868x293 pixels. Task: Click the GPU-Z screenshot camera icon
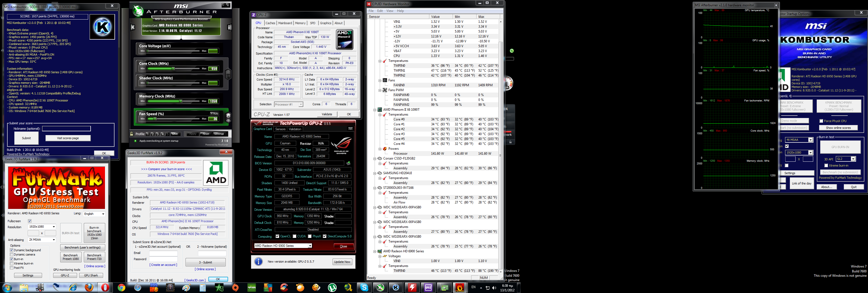350,129
